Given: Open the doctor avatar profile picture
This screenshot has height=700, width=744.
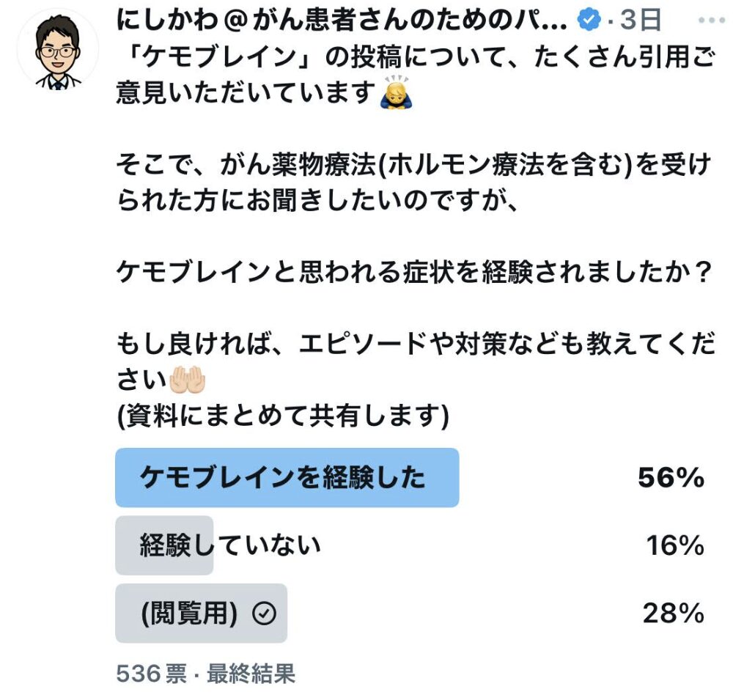Looking at the screenshot, I should point(58,49).
